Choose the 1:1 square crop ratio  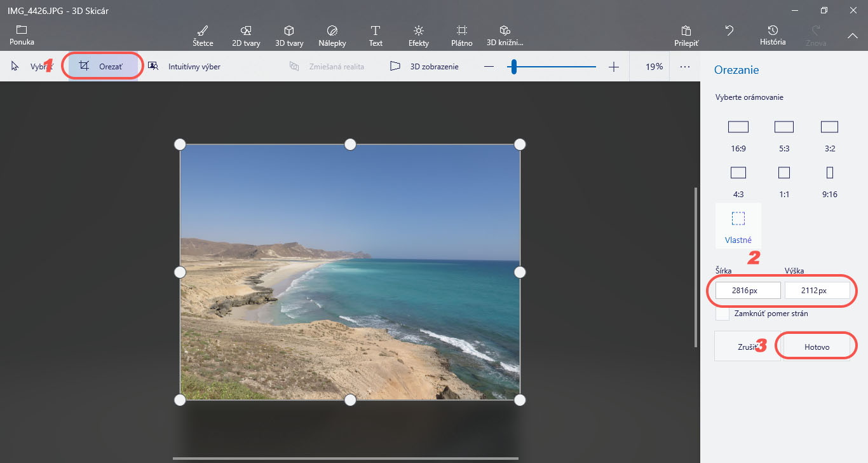coord(783,181)
